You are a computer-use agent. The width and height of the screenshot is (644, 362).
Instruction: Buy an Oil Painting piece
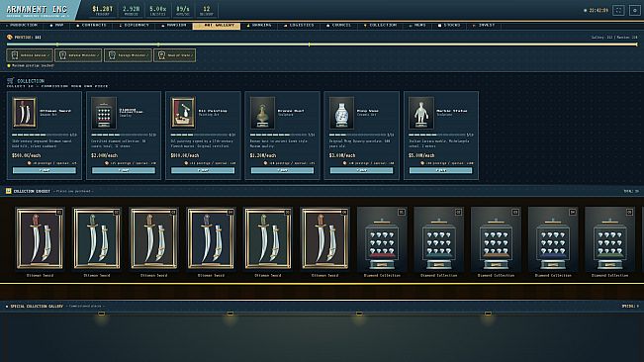tap(203, 170)
